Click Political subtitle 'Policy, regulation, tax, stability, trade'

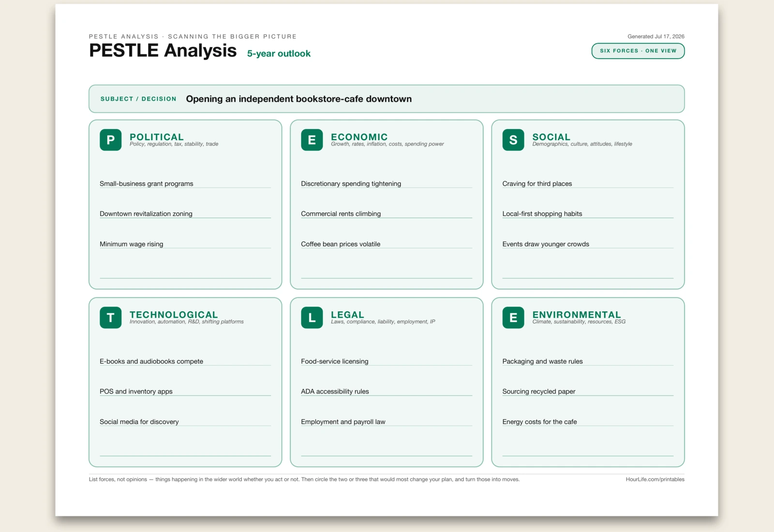pyautogui.click(x=174, y=144)
